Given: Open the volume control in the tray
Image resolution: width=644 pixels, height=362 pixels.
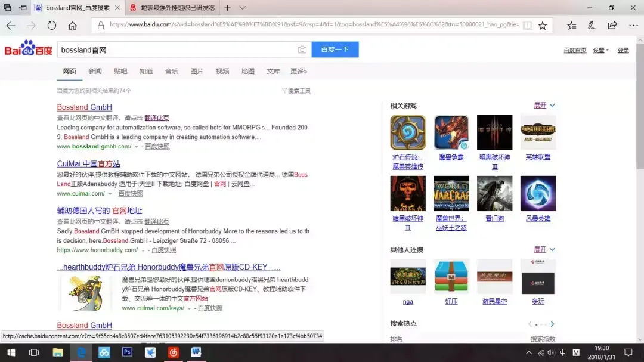Looking at the screenshot, I should pyautogui.click(x=551, y=352).
